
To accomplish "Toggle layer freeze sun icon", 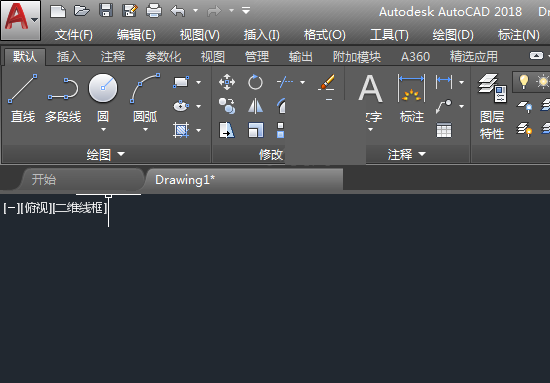I will click(543, 82).
